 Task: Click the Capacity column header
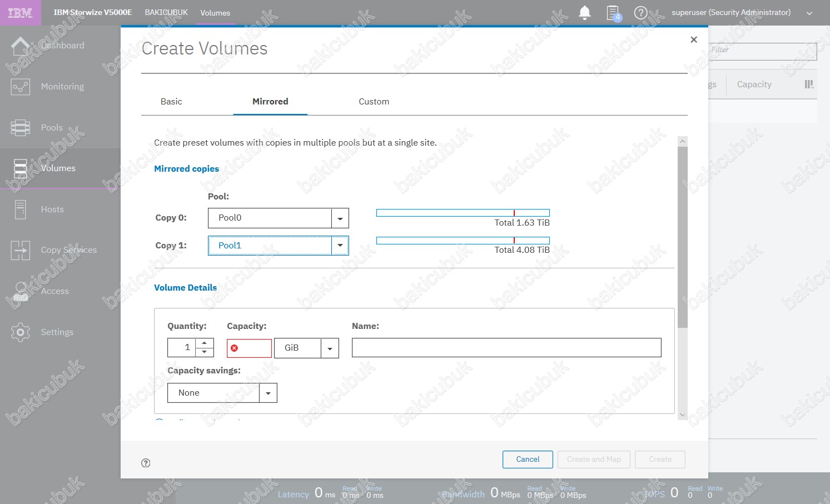pyautogui.click(x=754, y=84)
